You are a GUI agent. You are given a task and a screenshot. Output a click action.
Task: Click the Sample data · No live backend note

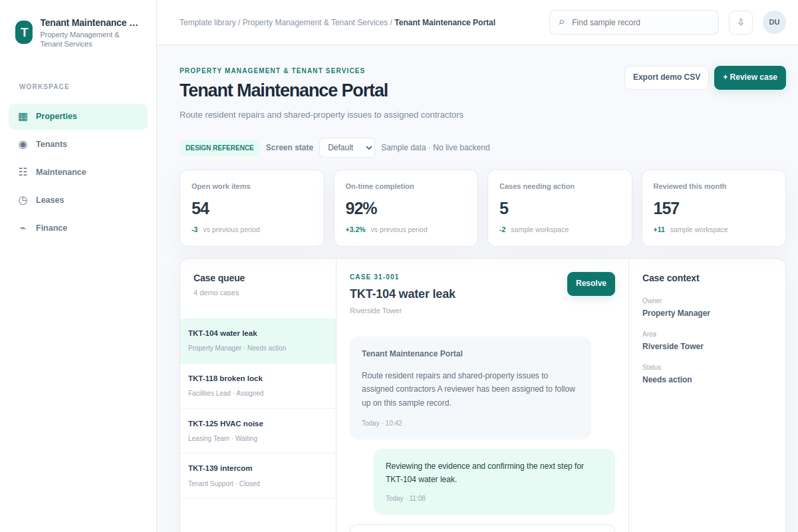coord(436,148)
